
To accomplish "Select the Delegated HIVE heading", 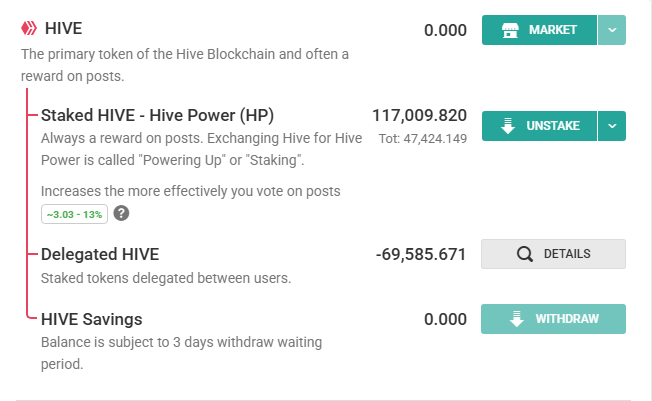I will (x=100, y=254).
